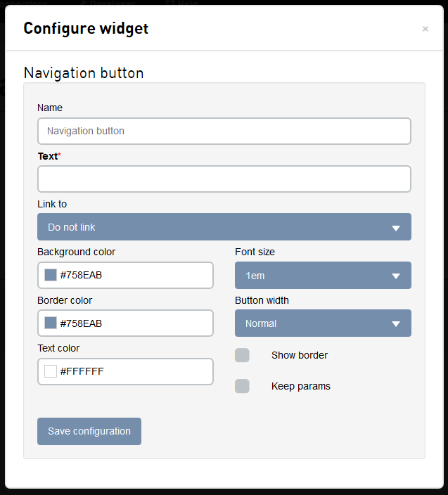Click the Show border label text
The width and height of the screenshot is (448, 495).
[x=300, y=355]
